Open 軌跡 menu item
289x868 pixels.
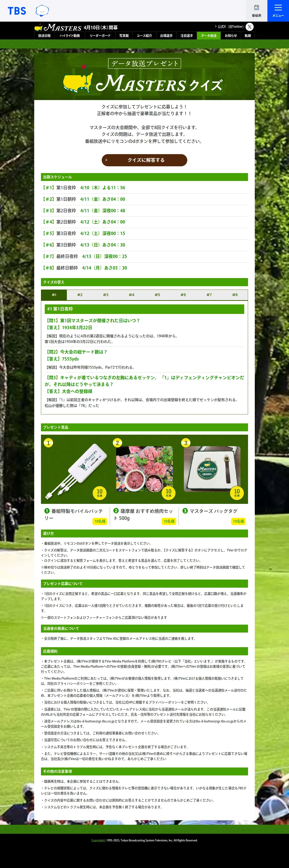tap(248, 36)
